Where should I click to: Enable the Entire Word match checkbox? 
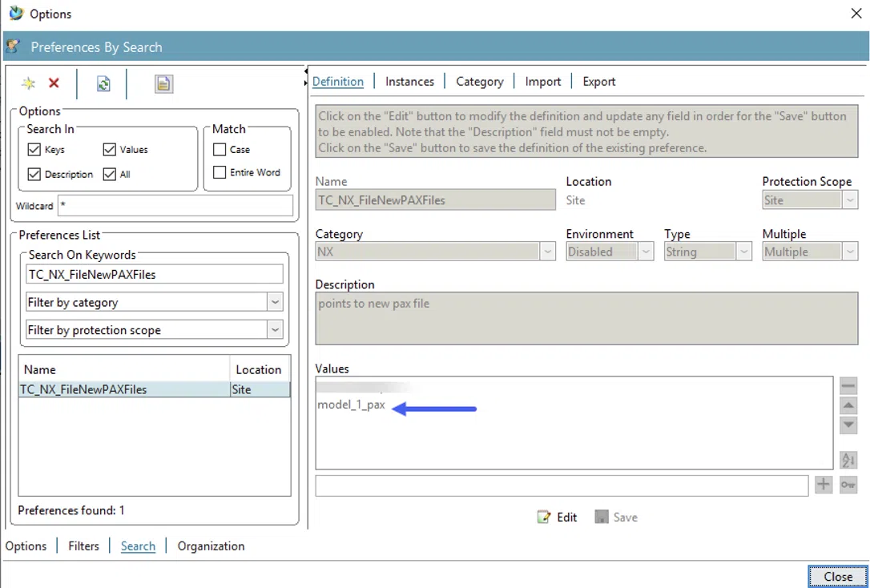point(220,172)
